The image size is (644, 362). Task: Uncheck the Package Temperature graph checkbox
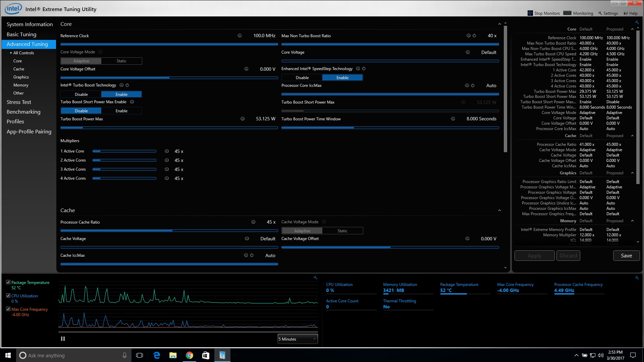point(8,282)
